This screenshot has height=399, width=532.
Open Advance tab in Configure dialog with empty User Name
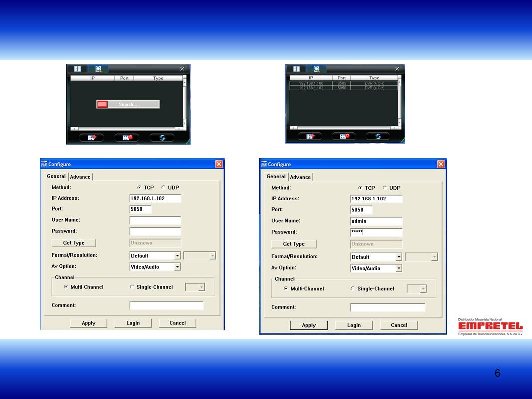(80, 177)
